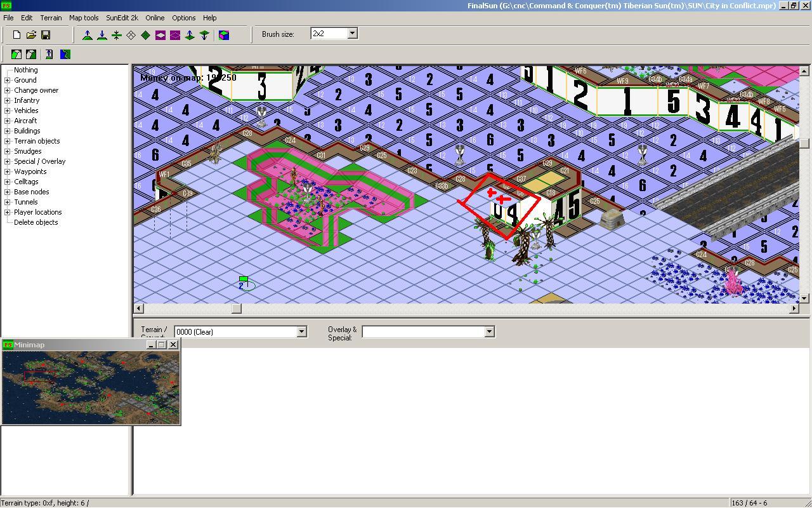
Task: Expand the Change owner tree node
Action: pos(8,90)
